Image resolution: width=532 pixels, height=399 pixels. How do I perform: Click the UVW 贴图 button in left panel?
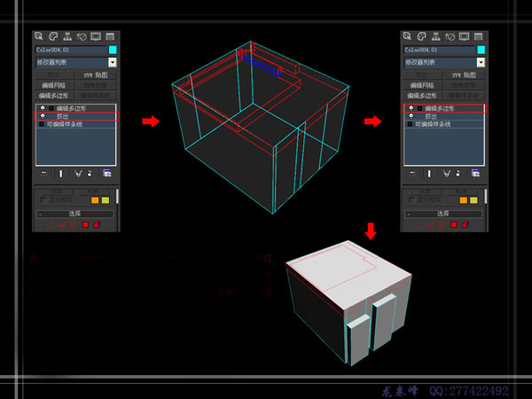tap(96, 75)
